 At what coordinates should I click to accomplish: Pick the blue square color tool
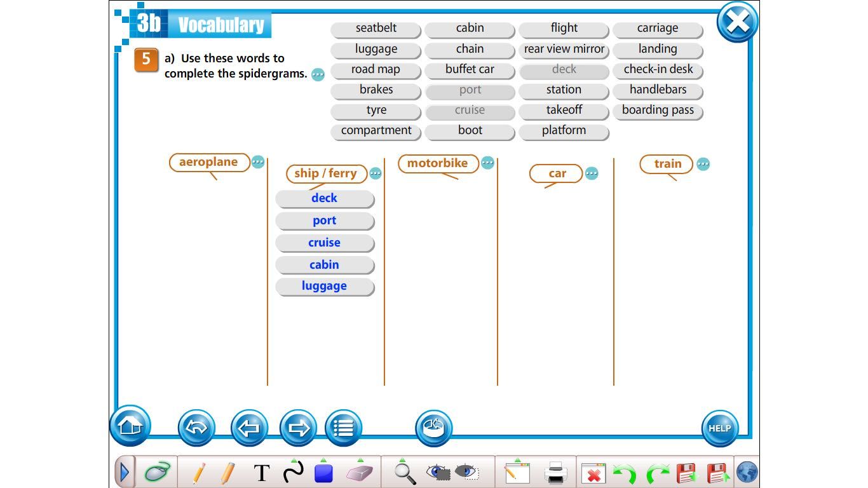coord(324,473)
